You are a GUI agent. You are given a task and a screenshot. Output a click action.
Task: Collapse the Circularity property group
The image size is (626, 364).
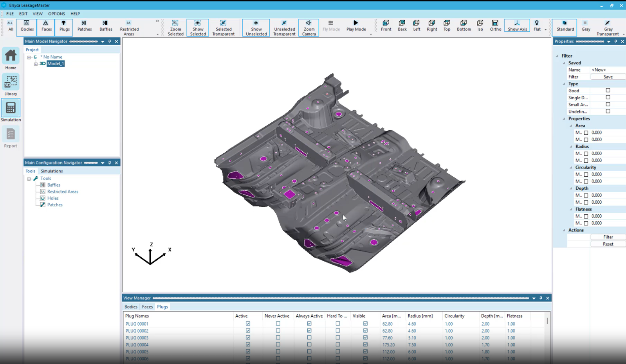[x=571, y=167]
